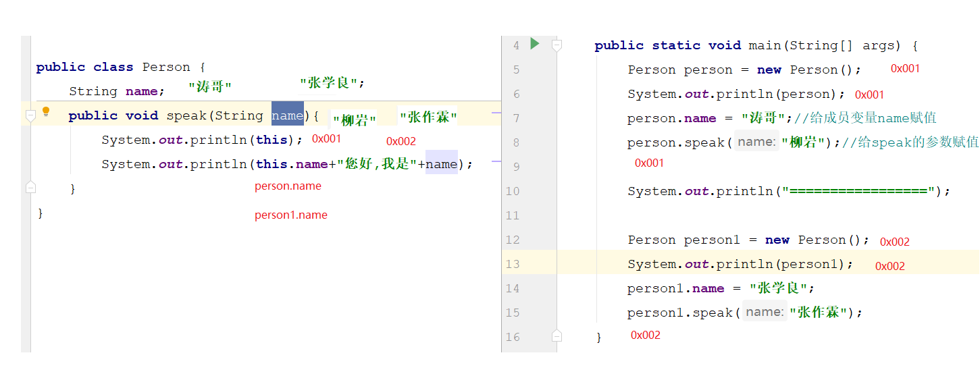Collapse the speak method fold marker
This screenshot has width=980, height=374.
coord(30,115)
